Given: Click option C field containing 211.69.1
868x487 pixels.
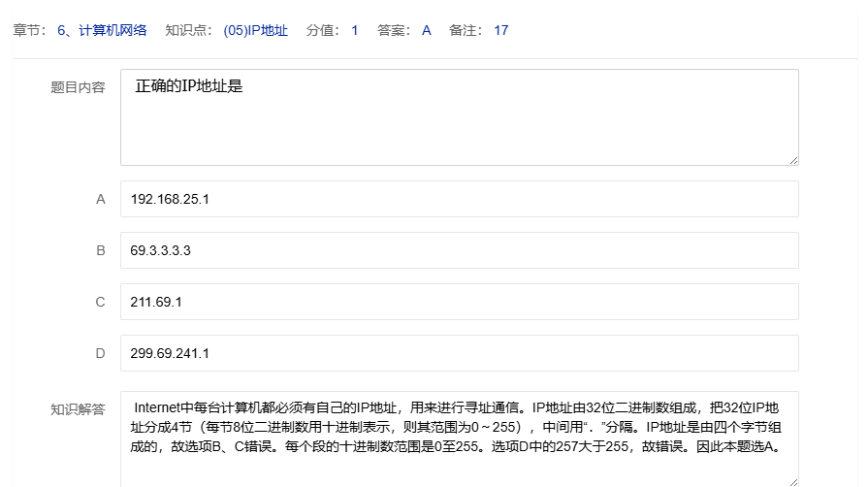Looking at the screenshot, I should (x=459, y=302).
